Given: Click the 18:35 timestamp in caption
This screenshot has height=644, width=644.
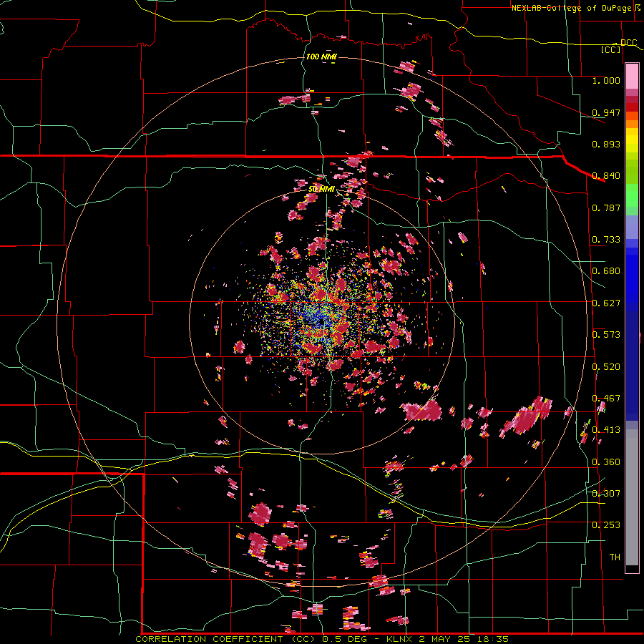Looking at the screenshot, I should click(x=494, y=639).
